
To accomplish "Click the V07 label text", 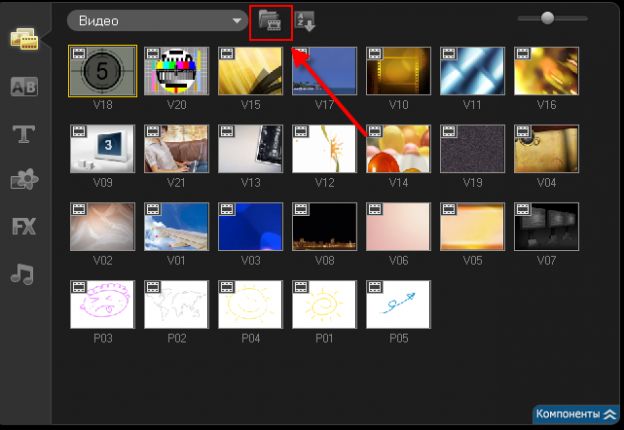I will [546, 261].
